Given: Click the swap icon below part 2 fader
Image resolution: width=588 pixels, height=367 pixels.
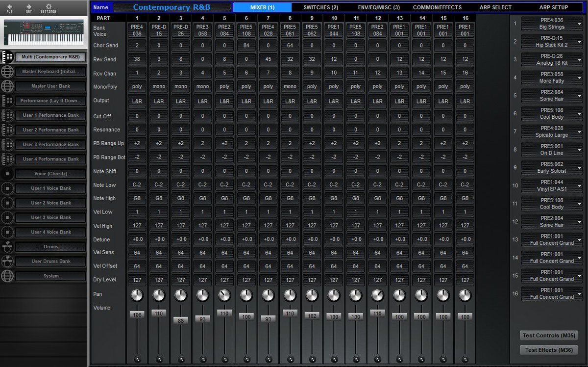Looking at the screenshot, I should (x=159, y=359).
